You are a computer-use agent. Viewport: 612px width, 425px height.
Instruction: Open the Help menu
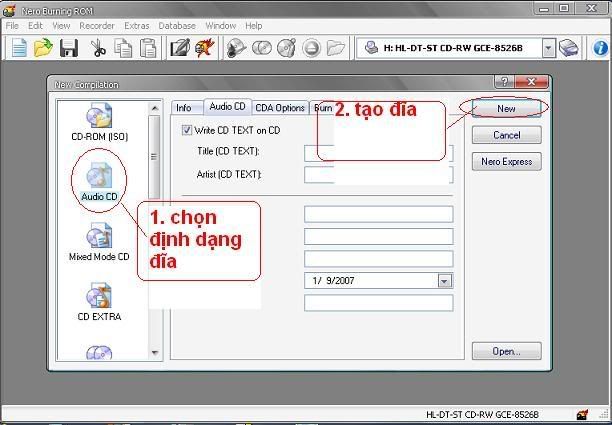(254, 26)
